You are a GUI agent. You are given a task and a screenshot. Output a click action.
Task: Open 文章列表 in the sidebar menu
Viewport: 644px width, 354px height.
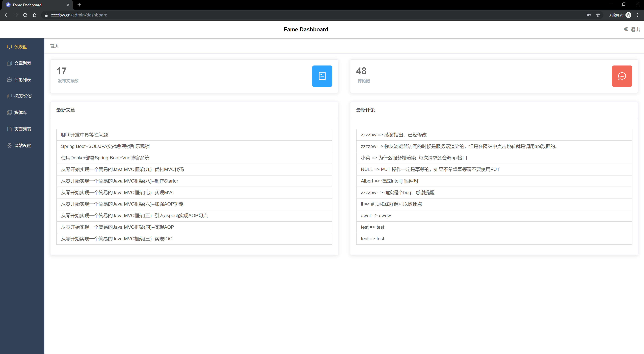click(x=22, y=63)
